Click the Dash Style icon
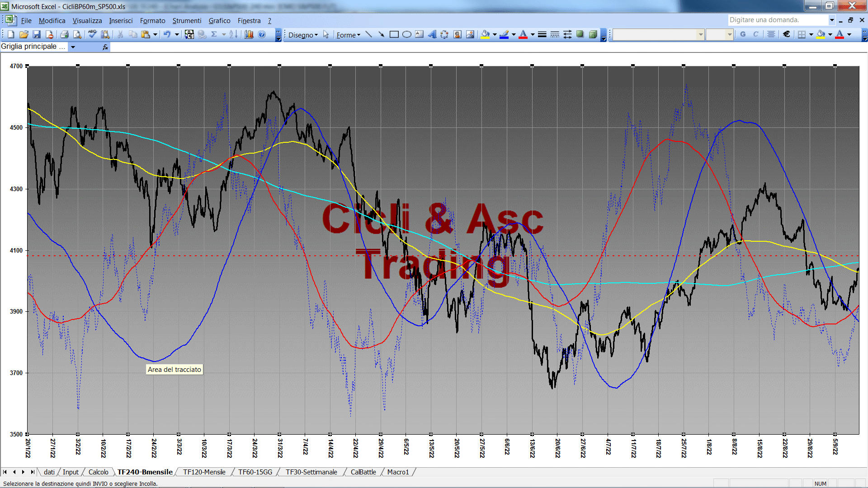This screenshot has width=868, height=488. click(555, 34)
